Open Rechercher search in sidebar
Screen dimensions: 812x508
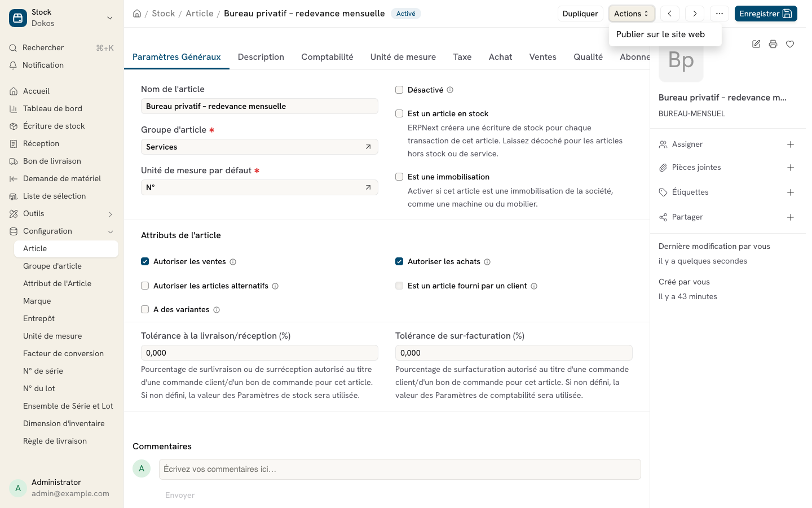coord(62,48)
